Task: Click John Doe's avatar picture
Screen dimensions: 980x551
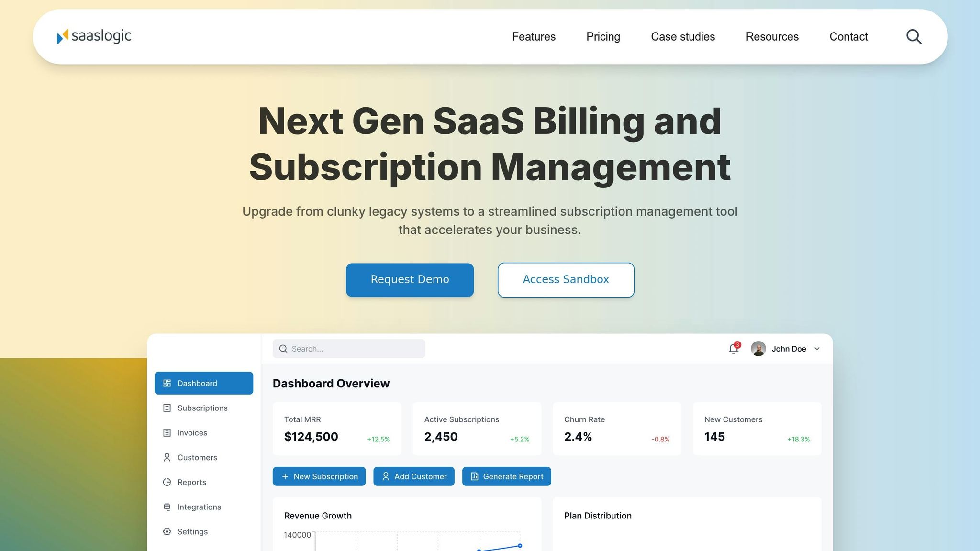Action: [758, 349]
